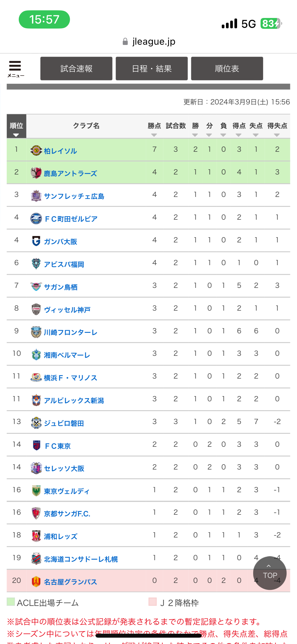This screenshot has width=297, height=644.
Task: Sort table by 試合数 column
Action: click(x=176, y=126)
